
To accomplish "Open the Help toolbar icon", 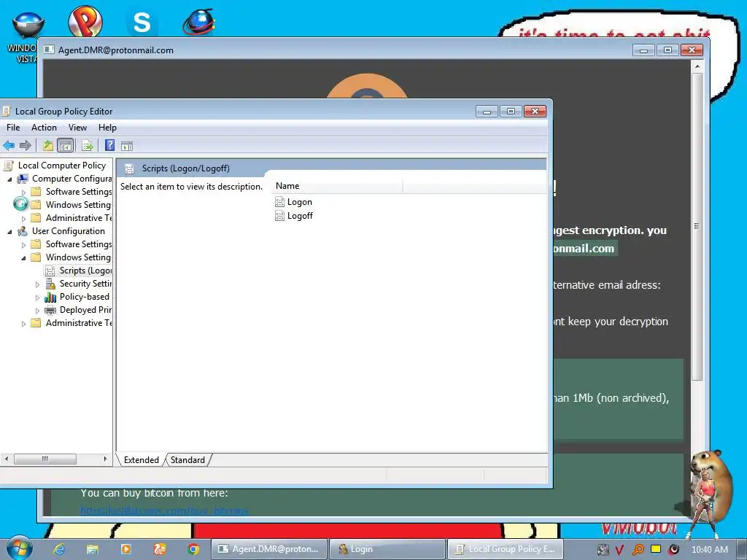I will (x=109, y=145).
